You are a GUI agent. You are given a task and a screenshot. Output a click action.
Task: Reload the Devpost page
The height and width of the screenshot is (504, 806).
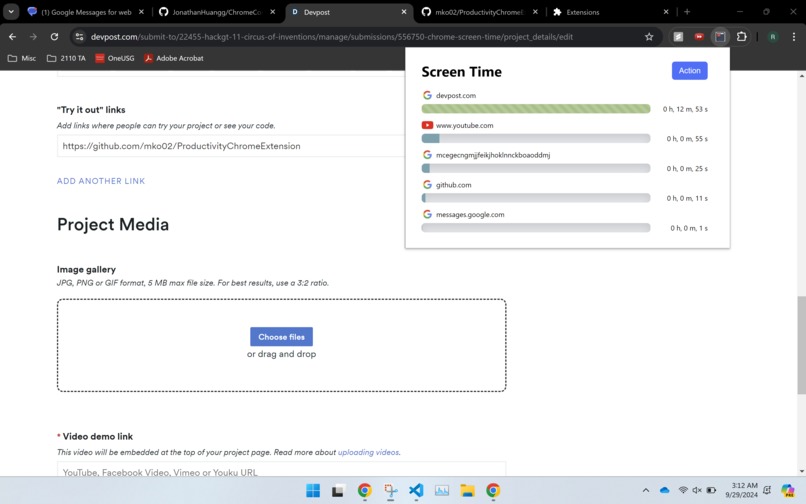pos(54,37)
